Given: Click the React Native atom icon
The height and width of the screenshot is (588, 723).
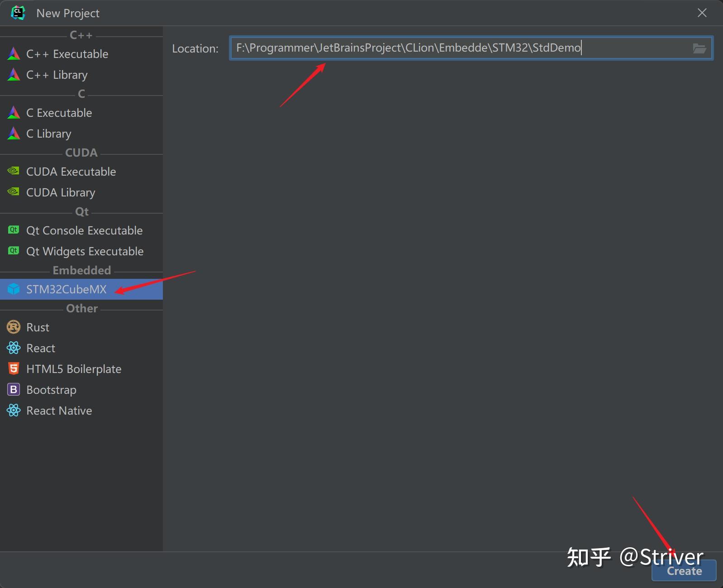Looking at the screenshot, I should point(14,410).
